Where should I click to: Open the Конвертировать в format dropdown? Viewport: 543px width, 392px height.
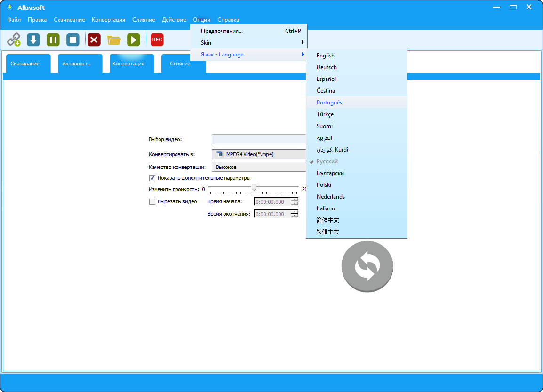tap(259, 154)
